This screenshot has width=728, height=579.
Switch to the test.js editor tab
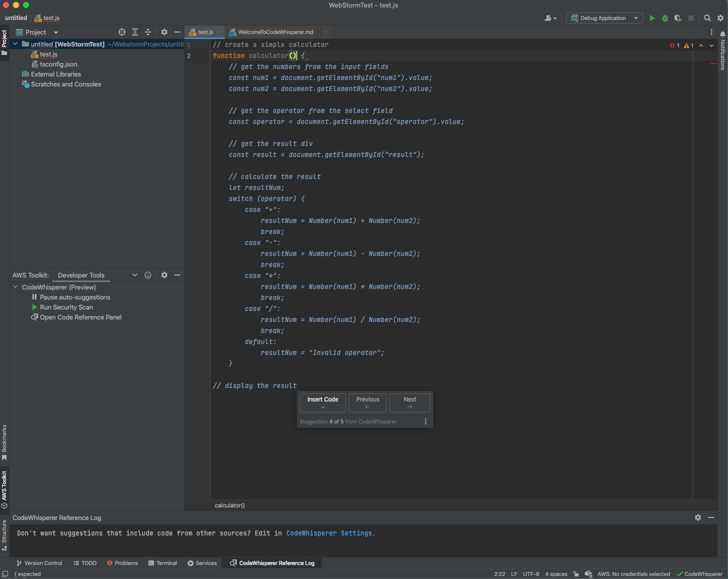pyautogui.click(x=205, y=32)
